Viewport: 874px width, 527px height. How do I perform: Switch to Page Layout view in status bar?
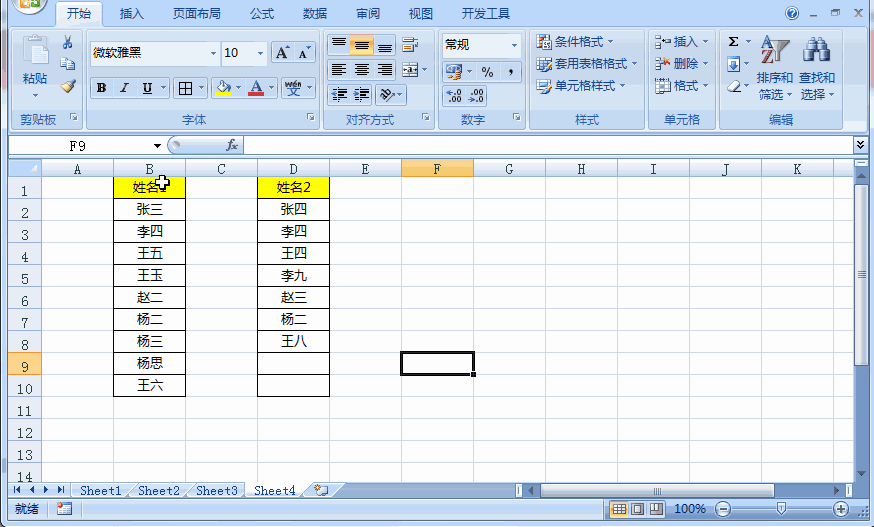point(637,509)
